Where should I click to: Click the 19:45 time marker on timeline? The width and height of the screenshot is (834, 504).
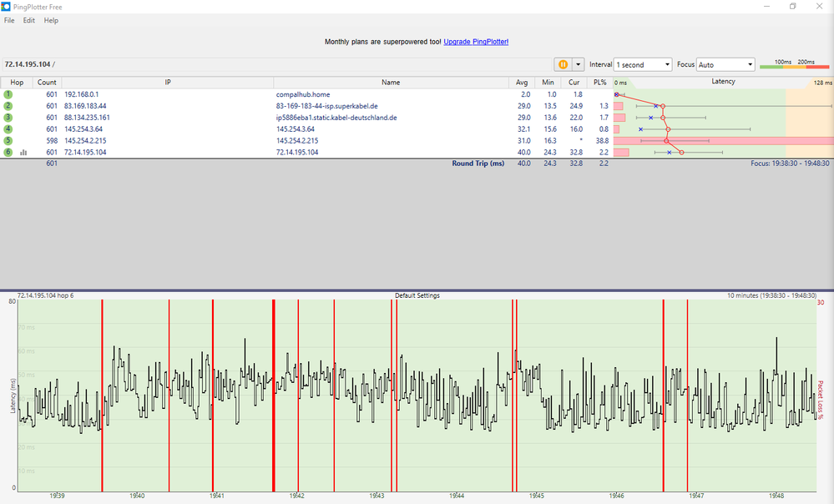[x=537, y=496]
